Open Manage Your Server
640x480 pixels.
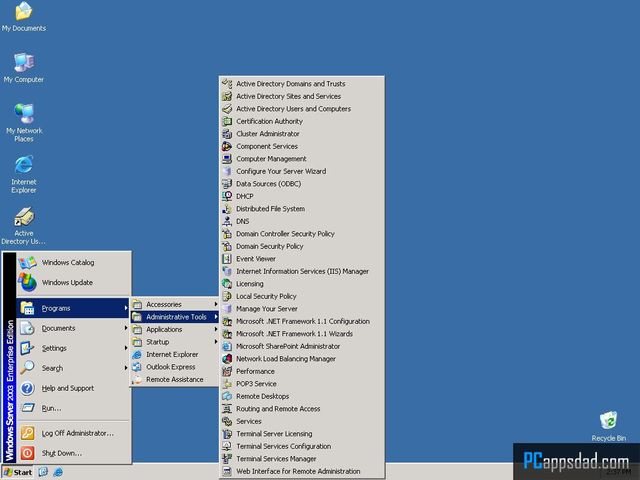pos(302,309)
